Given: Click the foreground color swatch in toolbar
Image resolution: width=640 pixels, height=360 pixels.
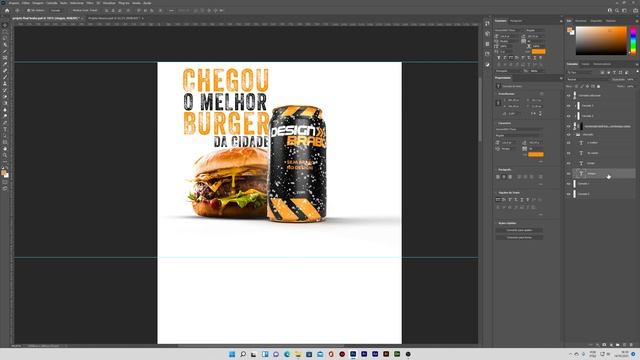Looking at the screenshot, I should point(4,173).
